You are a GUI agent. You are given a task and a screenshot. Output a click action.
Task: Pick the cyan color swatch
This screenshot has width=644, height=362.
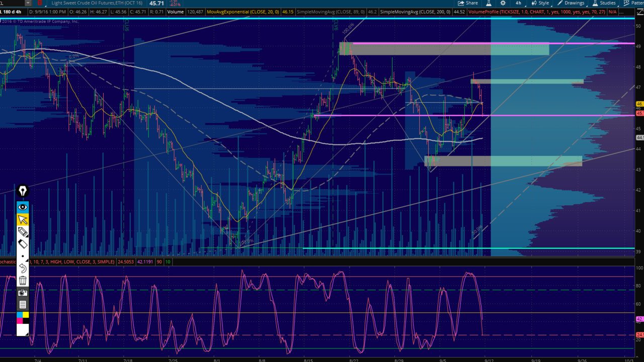(20, 315)
